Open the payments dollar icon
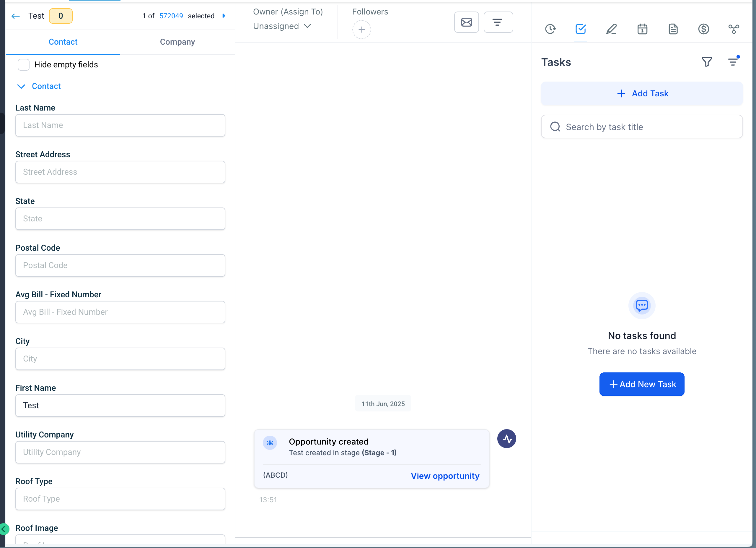 click(x=704, y=29)
